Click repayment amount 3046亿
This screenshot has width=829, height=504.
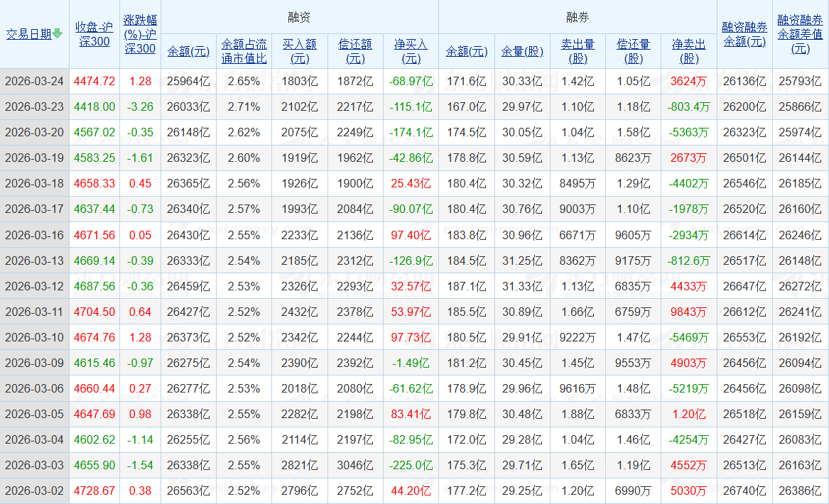click(x=355, y=466)
